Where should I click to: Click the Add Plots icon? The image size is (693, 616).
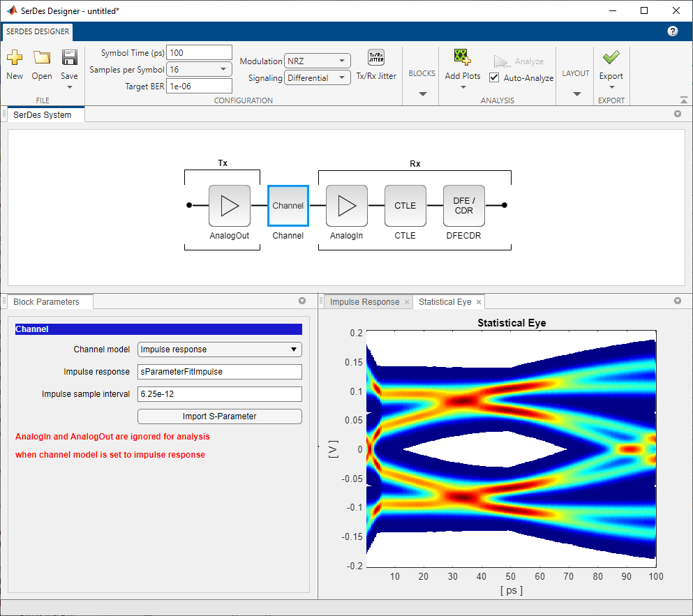point(462,57)
